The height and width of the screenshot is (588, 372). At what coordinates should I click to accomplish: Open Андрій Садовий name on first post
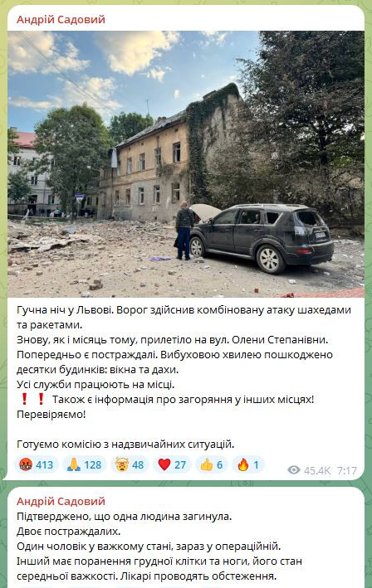(61, 20)
